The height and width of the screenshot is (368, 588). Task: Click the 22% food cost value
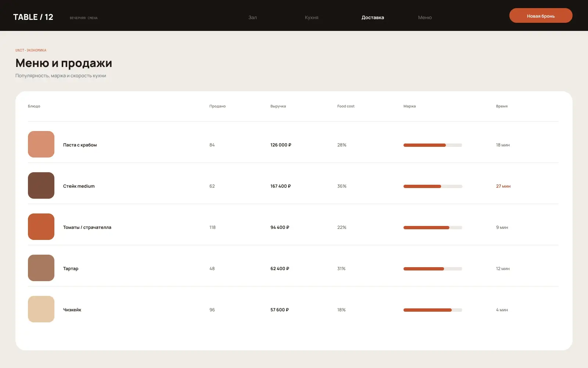pos(342,227)
